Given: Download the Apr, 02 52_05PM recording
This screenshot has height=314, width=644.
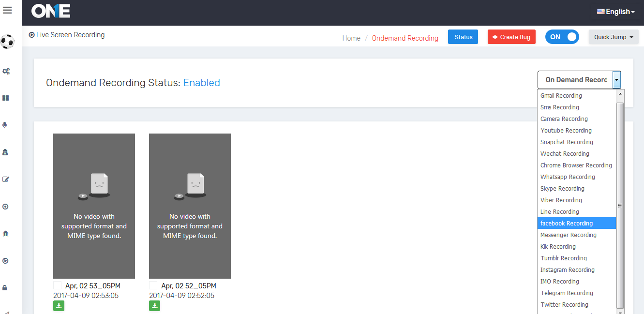Looking at the screenshot, I should (x=154, y=305).
